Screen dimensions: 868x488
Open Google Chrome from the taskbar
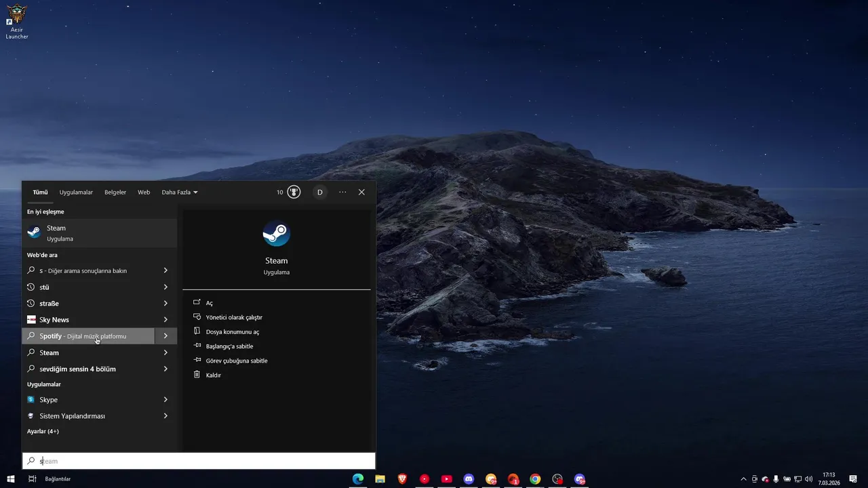535,479
